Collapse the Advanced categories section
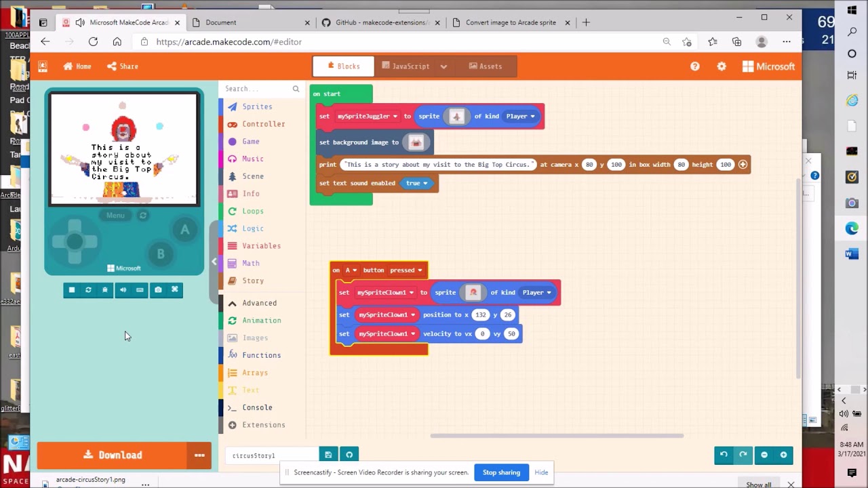868x488 pixels. click(259, 303)
